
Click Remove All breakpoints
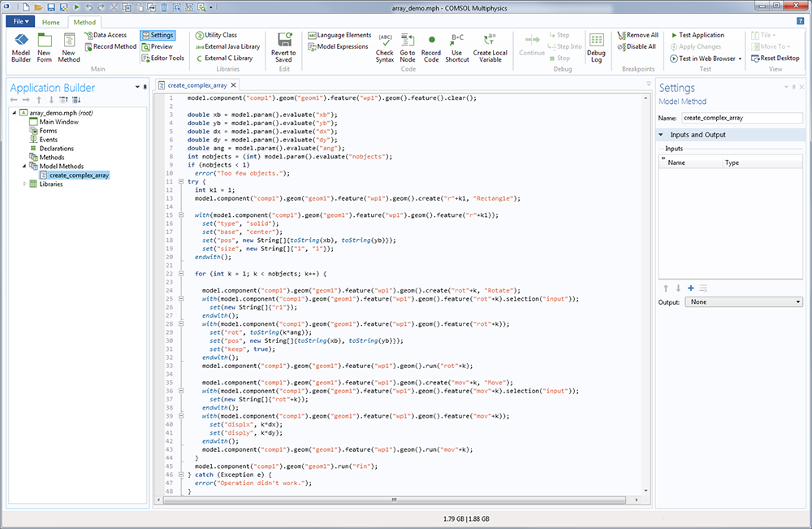pyautogui.click(x=637, y=36)
